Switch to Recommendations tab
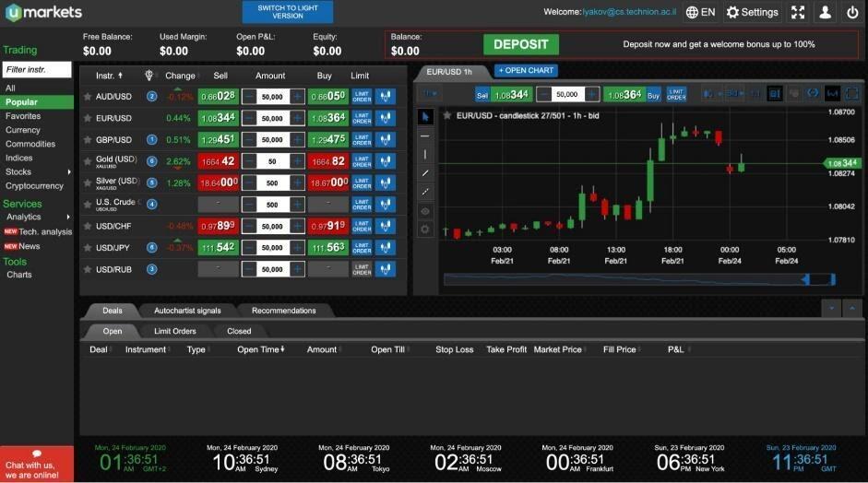This screenshot has width=868, height=483. [x=283, y=311]
